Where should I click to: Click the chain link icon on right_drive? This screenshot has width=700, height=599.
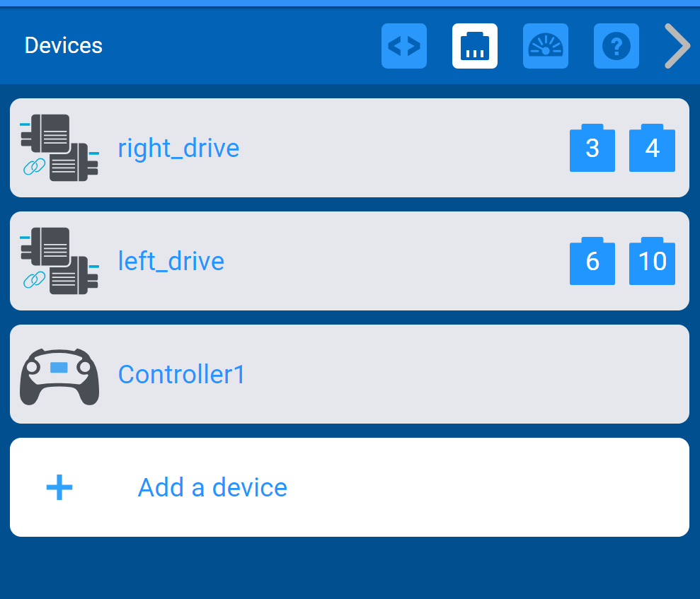pos(35,167)
